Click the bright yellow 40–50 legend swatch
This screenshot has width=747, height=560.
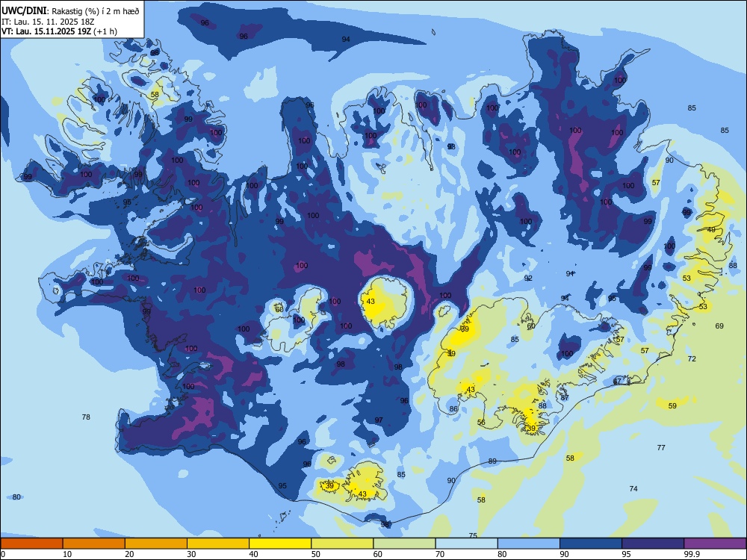point(280,544)
